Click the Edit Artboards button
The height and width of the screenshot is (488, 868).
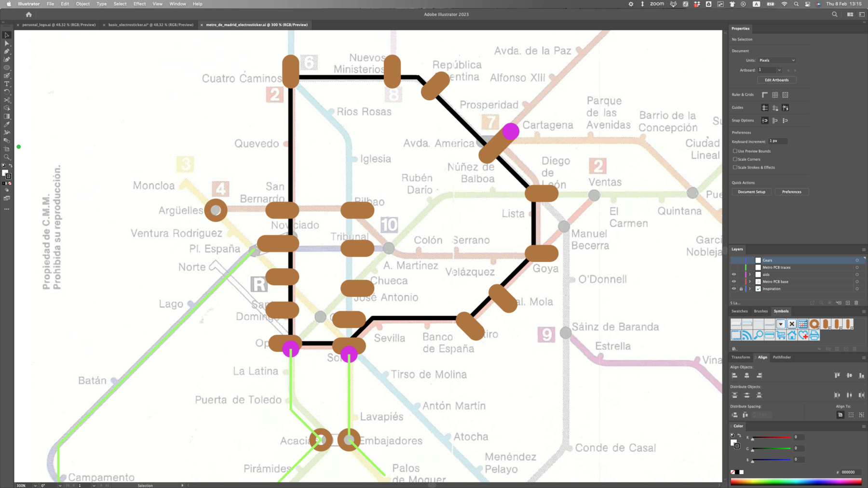(x=777, y=80)
